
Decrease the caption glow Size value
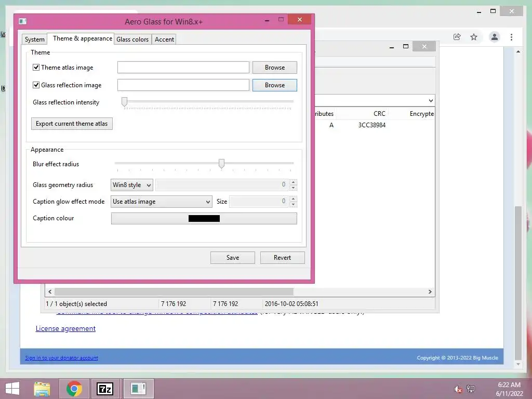tap(294, 204)
